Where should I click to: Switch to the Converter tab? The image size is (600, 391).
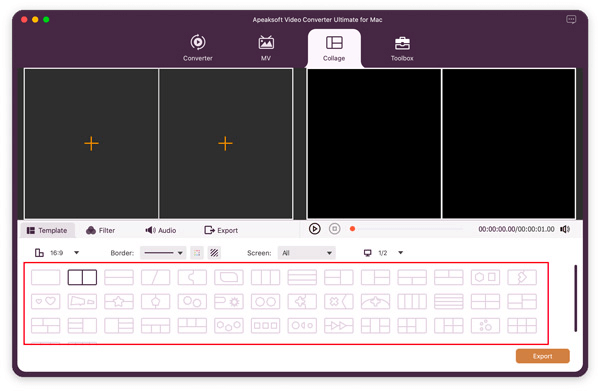[197, 48]
